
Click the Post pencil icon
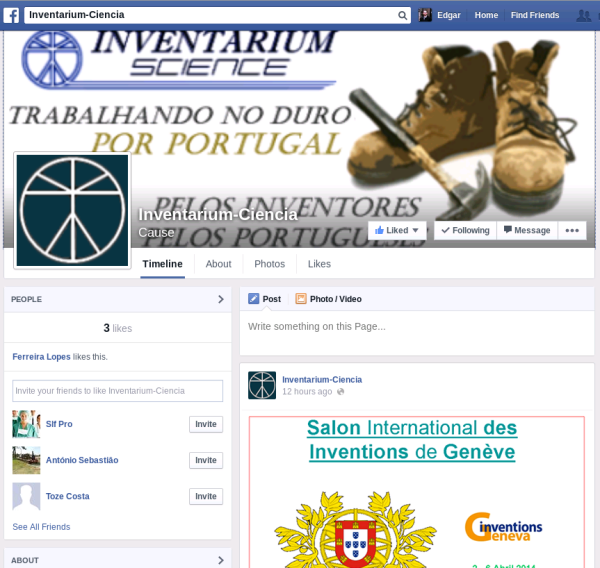(253, 299)
